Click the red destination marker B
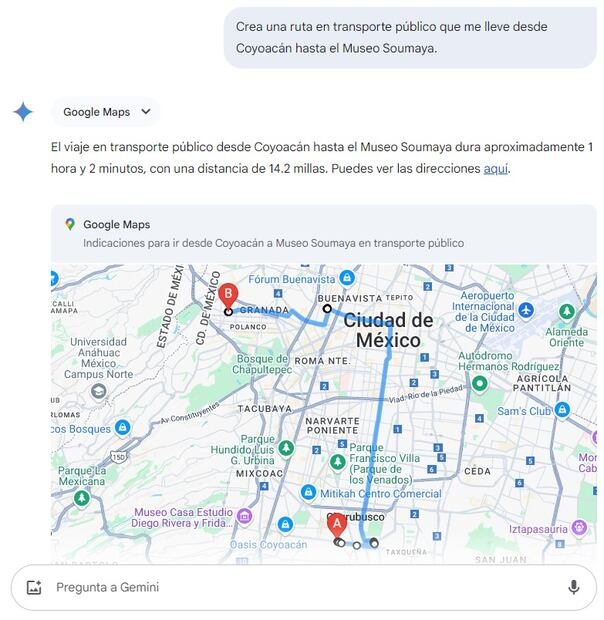 tap(228, 296)
